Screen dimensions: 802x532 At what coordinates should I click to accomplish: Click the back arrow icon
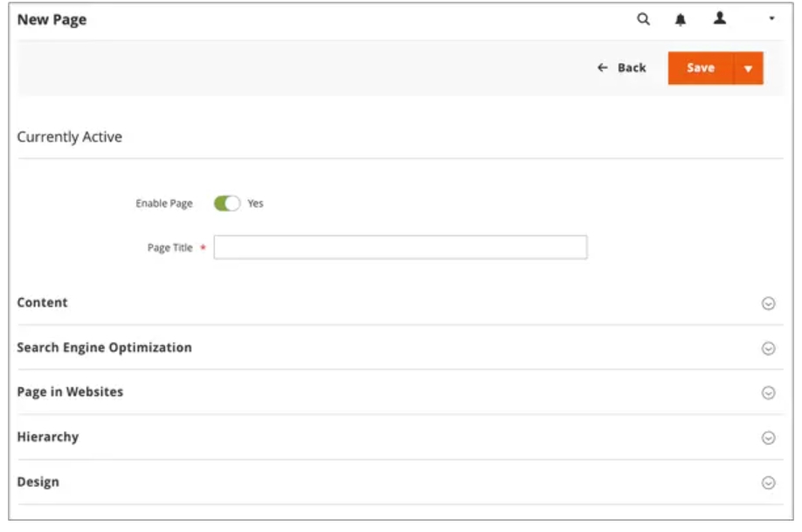603,67
